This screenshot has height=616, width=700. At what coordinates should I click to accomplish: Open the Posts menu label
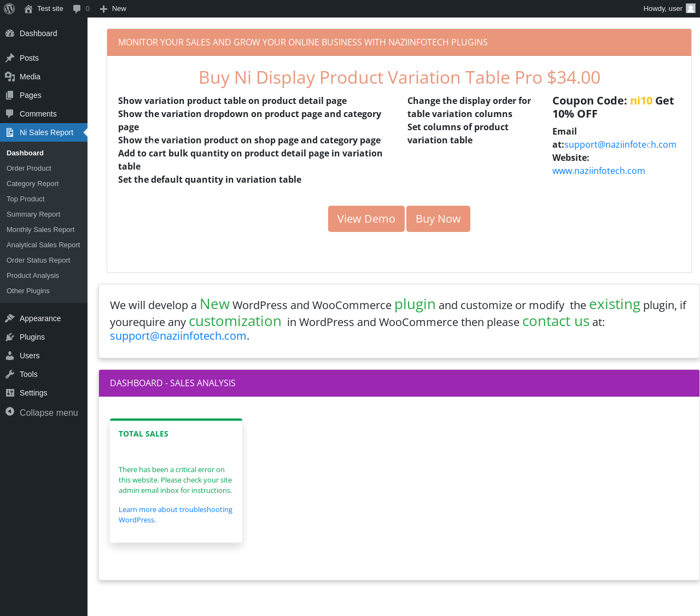click(29, 58)
